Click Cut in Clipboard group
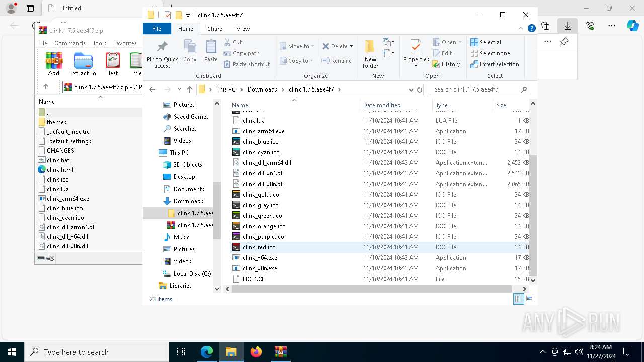The image size is (644, 362). (233, 42)
